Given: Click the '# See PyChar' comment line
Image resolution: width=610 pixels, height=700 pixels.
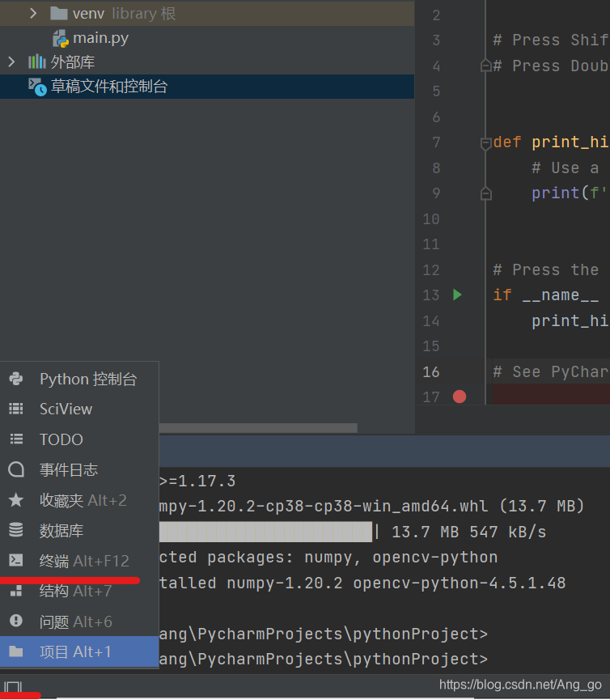Looking at the screenshot, I should tap(551, 372).
